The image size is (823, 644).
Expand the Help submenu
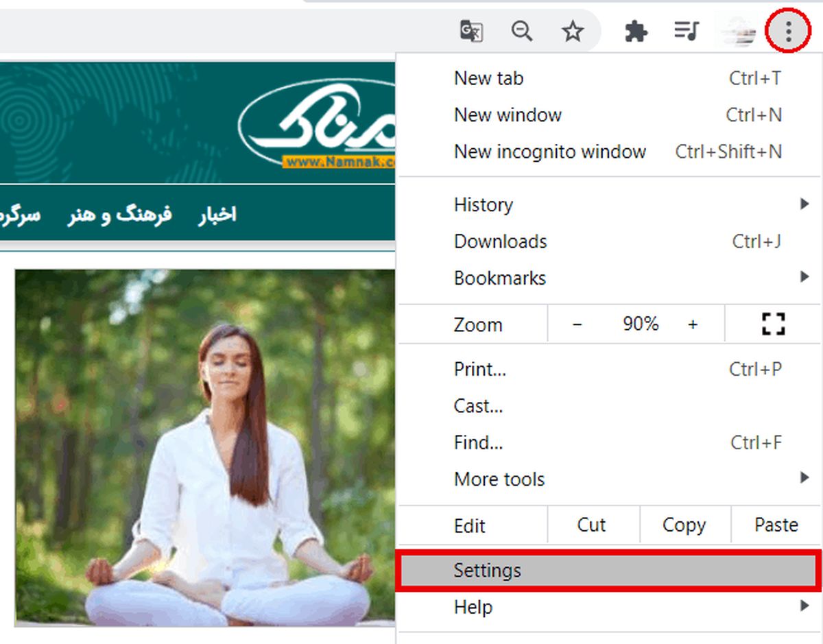(610, 607)
